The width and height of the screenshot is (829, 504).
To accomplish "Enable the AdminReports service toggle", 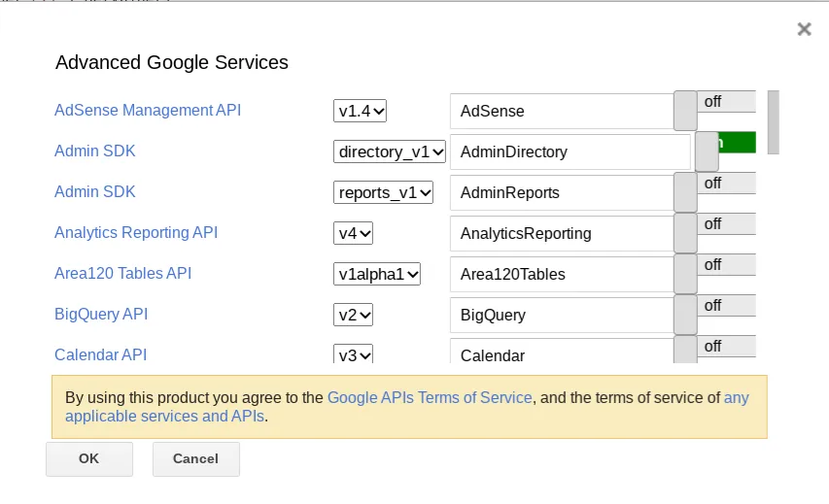I will 714,191.
